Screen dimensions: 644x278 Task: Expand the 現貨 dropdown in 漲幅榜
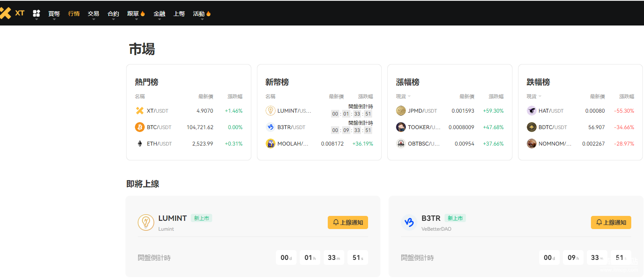point(403,97)
